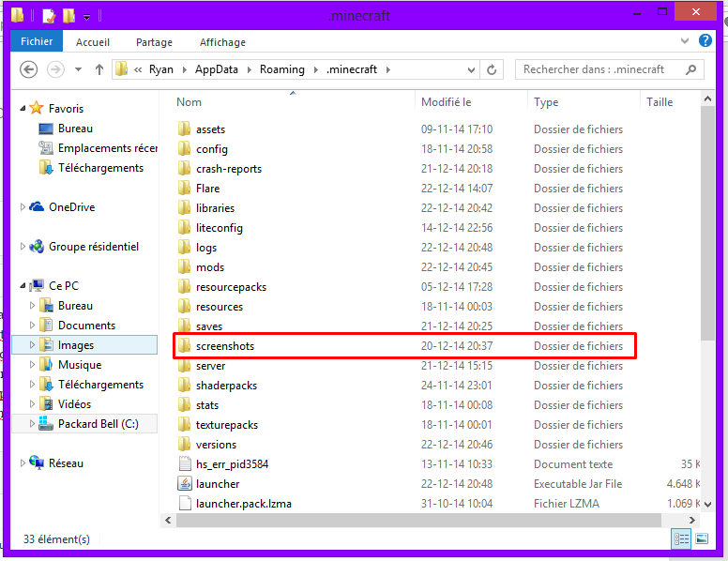This screenshot has width=728, height=561.
Task: Select the resourcepacks folder icon
Action: coord(185,286)
